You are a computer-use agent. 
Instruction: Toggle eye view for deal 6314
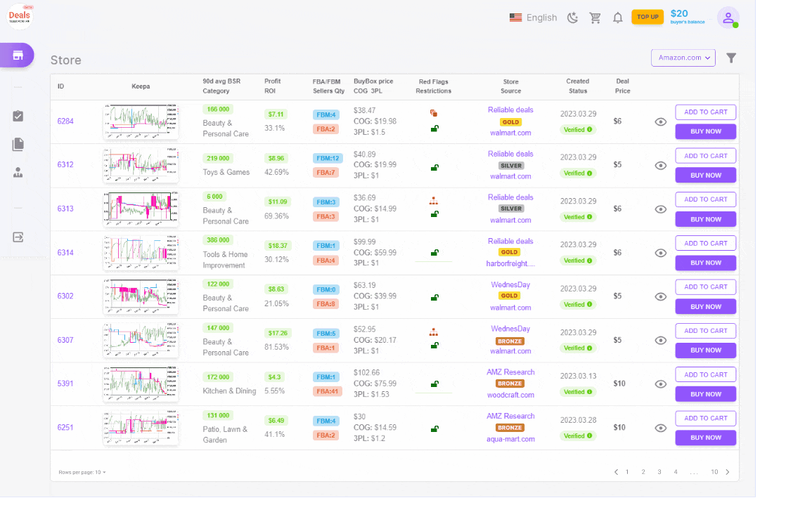click(660, 253)
